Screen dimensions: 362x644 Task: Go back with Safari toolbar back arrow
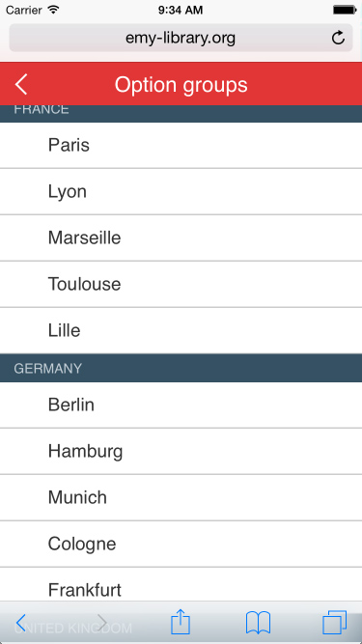(x=20, y=623)
